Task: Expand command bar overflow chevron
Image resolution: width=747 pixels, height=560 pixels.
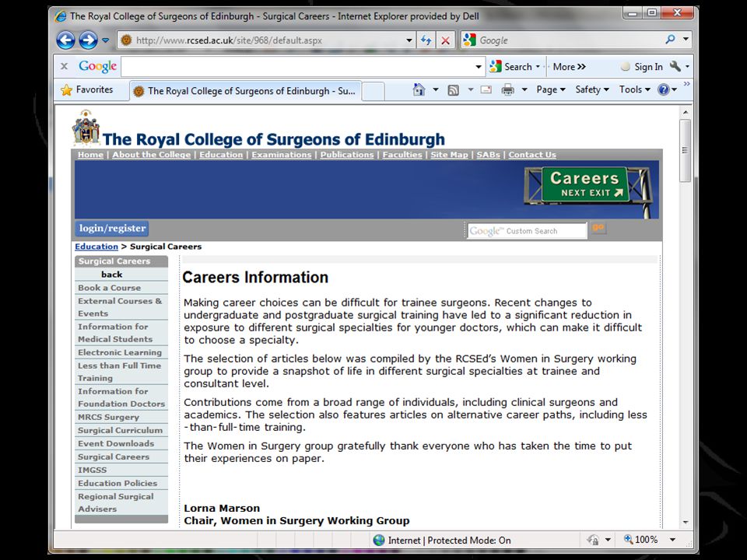Action: point(686,84)
